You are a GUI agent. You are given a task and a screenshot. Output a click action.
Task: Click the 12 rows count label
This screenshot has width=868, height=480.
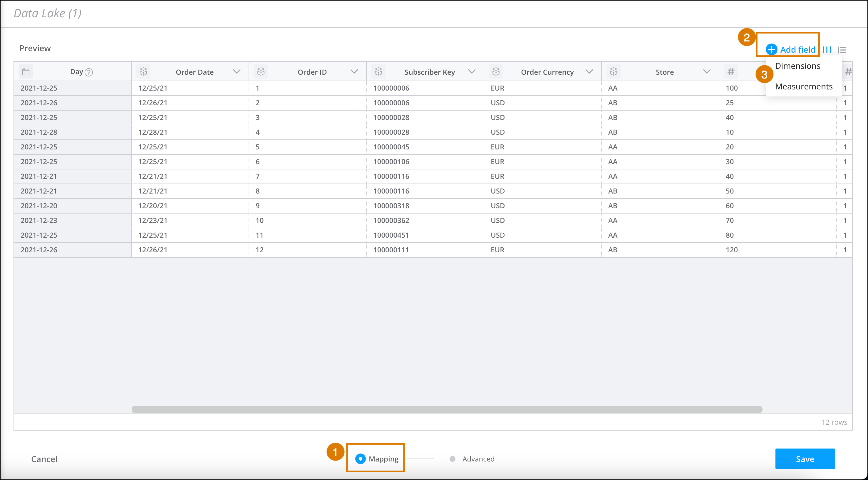pyautogui.click(x=834, y=422)
